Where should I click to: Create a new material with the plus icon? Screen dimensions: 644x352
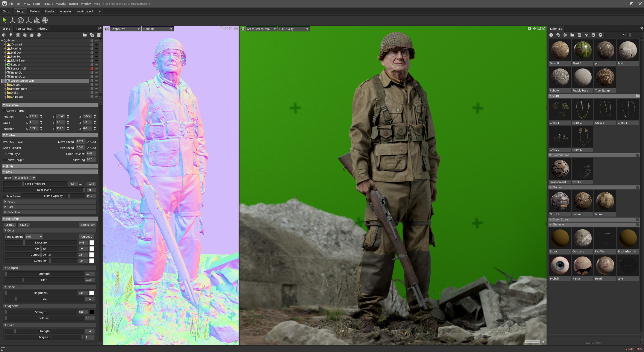tap(551, 35)
